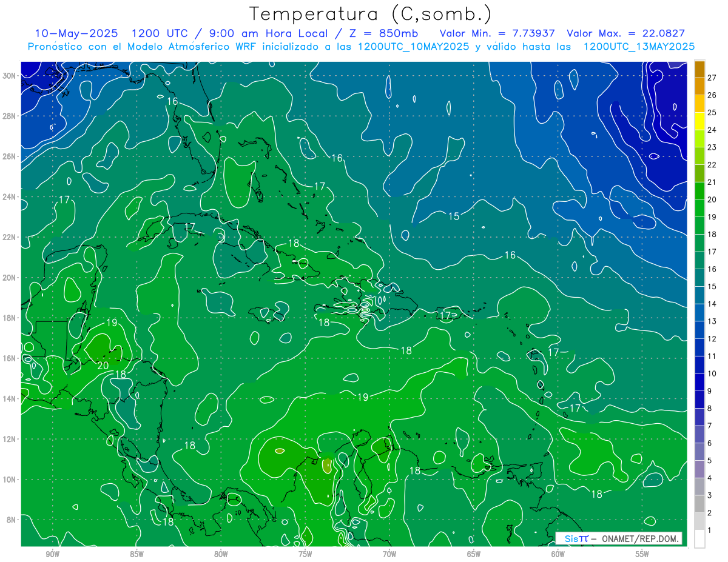728x562 pixels.
Task: Click the '14N' latitude axis label
Action: click(8, 398)
